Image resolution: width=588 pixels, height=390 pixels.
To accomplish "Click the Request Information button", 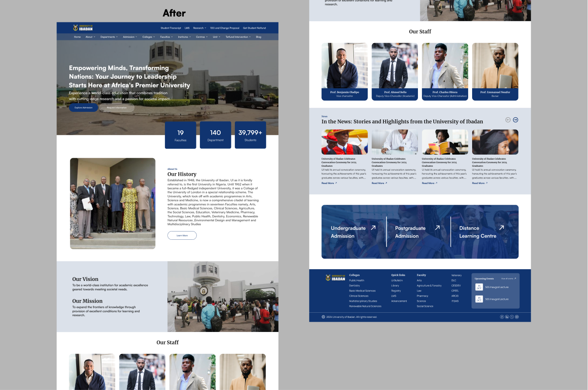I will click(x=117, y=108).
